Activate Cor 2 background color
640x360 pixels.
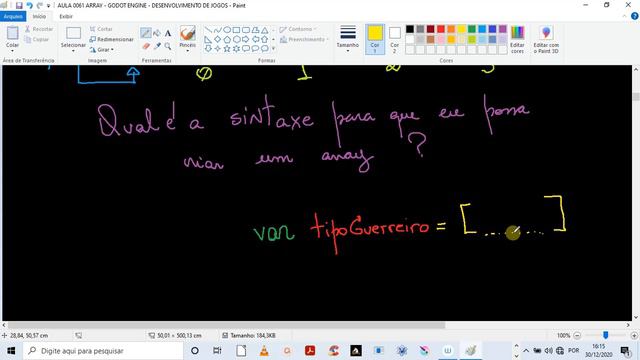pyautogui.click(x=394, y=39)
